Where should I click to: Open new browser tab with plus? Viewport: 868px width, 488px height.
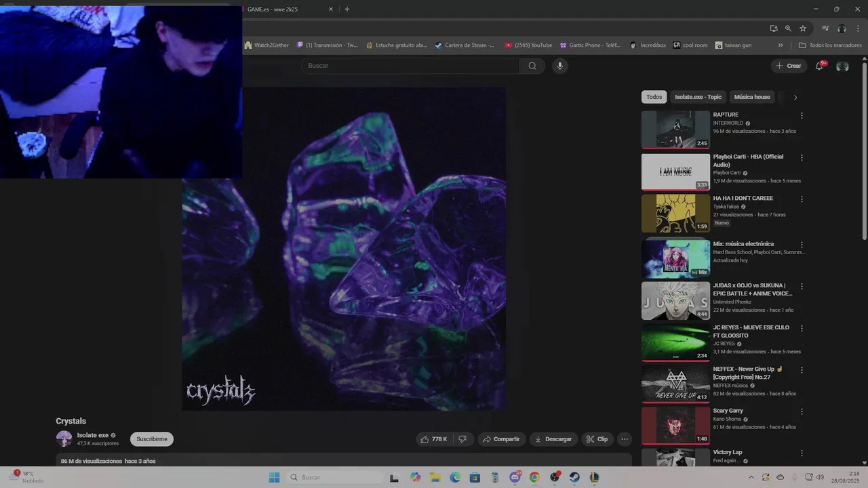(x=347, y=9)
